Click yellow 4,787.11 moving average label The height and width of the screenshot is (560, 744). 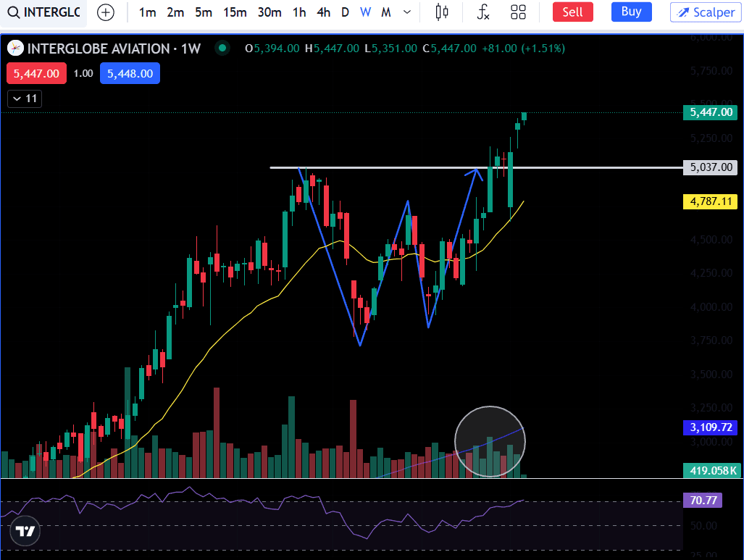tap(710, 201)
